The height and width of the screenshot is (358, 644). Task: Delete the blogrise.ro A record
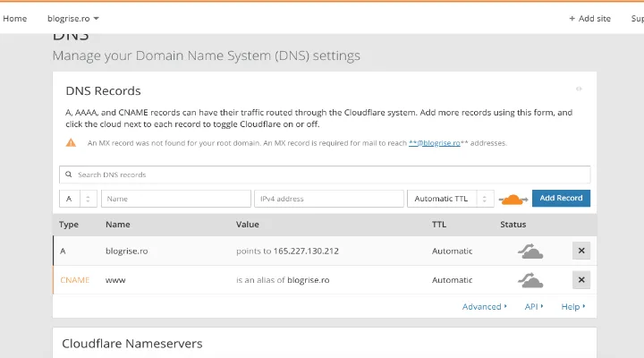click(x=581, y=251)
